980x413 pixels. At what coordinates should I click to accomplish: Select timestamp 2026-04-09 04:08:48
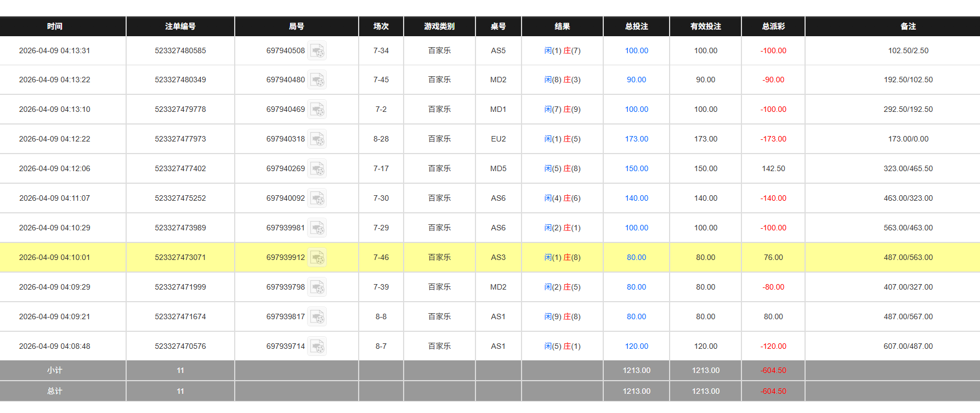coord(55,347)
